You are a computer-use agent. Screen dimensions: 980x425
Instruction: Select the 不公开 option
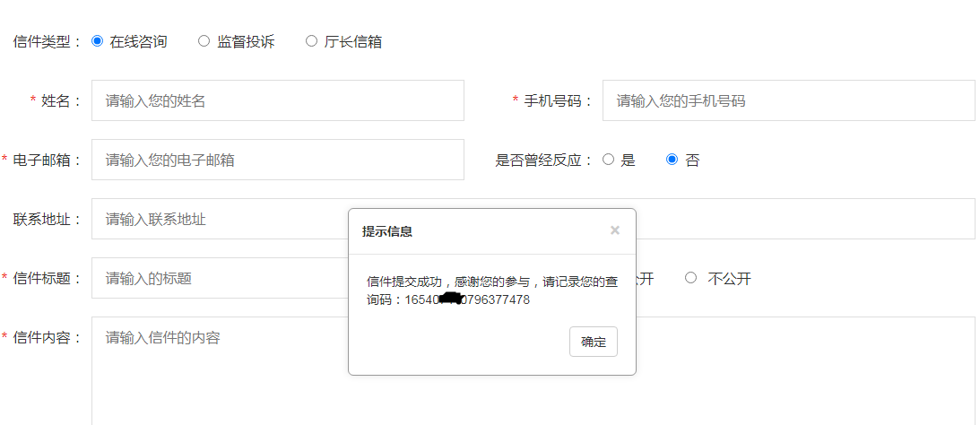tap(690, 278)
